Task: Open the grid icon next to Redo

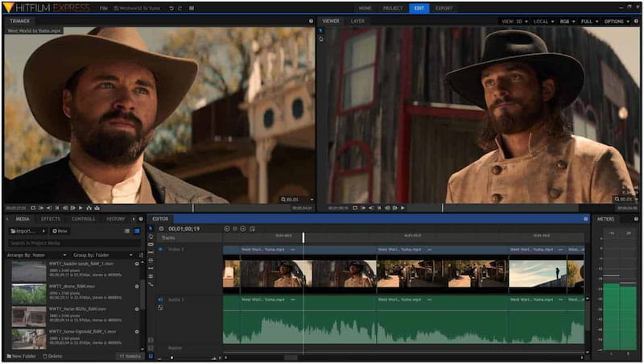Action: coord(192,8)
